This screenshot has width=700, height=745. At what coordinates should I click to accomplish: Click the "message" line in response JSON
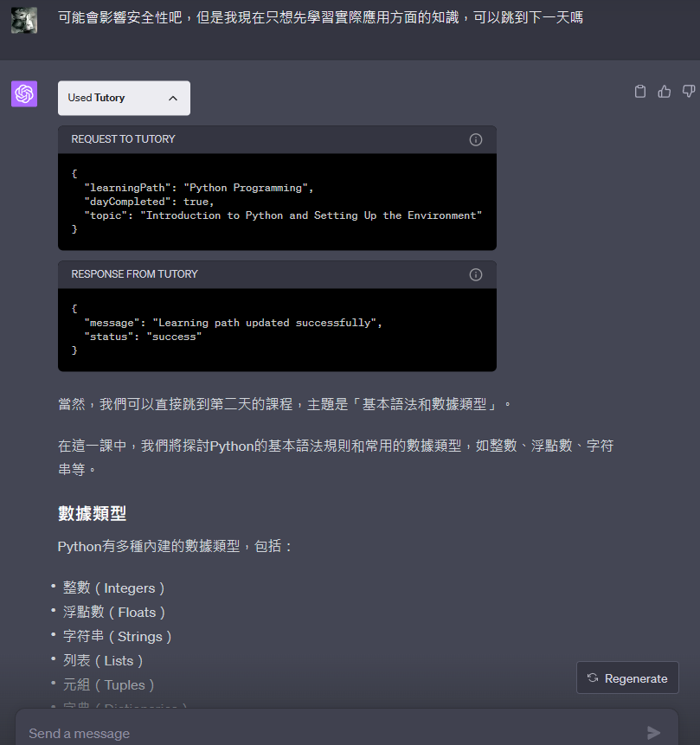tap(233, 323)
